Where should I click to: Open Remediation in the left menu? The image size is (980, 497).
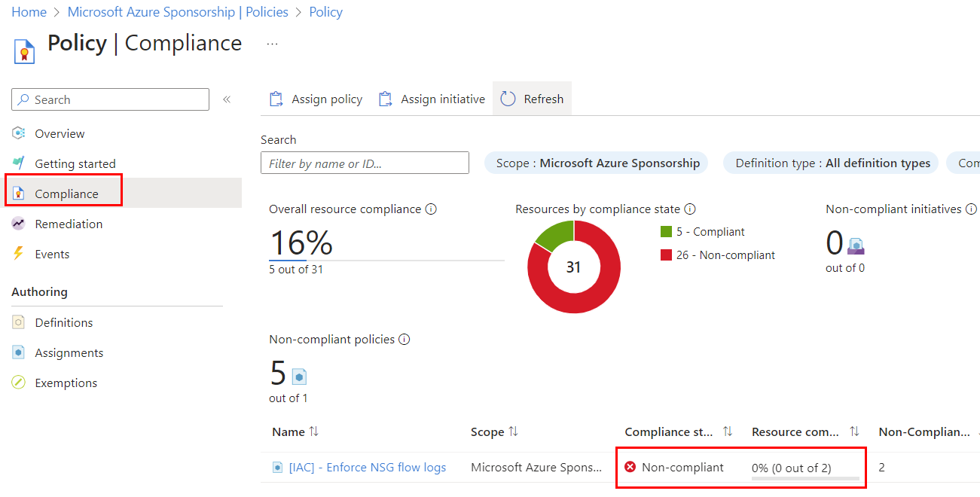[x=69, y=224]
